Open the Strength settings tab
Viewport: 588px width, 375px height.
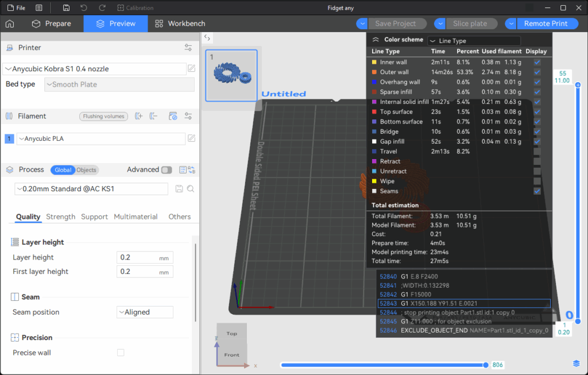click(x=61, y=217)
